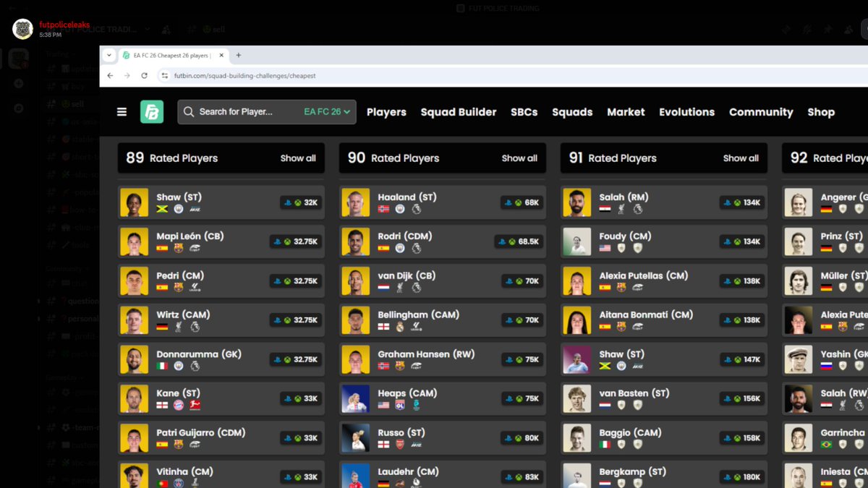Open the sell channel in Discord sidebar
The image size is (868, 488).
pos(77,103)
